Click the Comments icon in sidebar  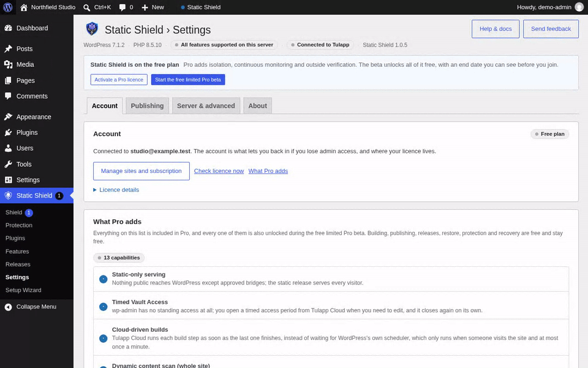point(8,96)
